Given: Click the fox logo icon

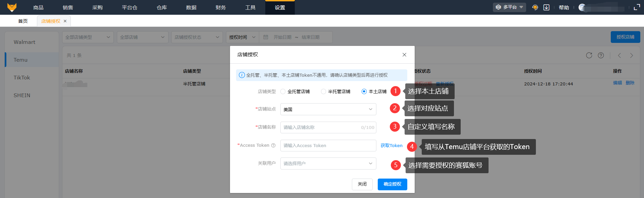Looking at the screenshot, I should point(12,7).
